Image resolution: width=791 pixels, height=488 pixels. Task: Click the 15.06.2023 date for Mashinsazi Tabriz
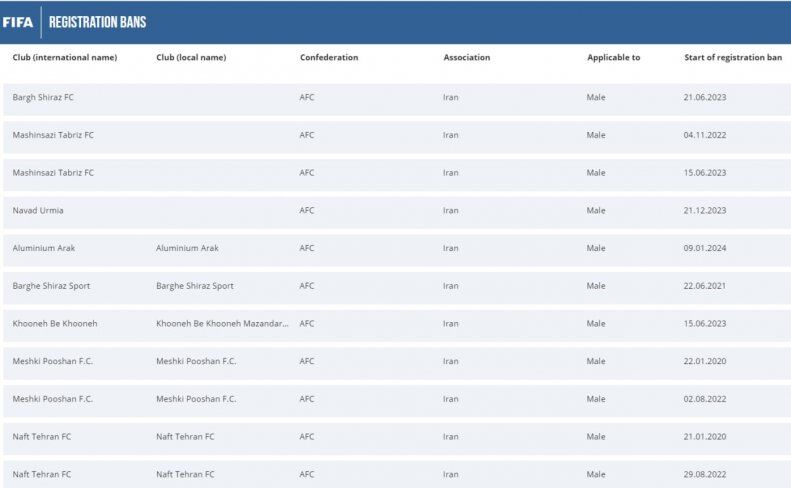[x=704, y=173]
